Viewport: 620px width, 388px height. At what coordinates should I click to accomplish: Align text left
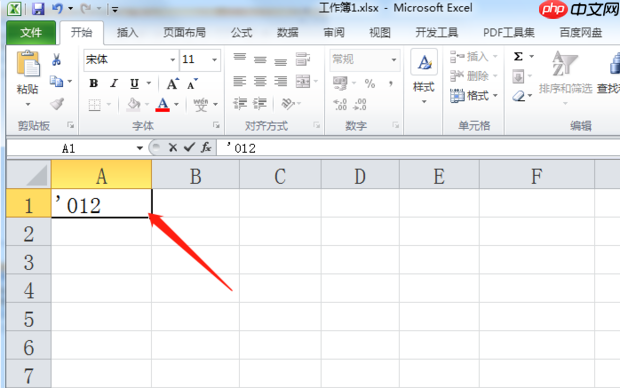coord(240,81)
